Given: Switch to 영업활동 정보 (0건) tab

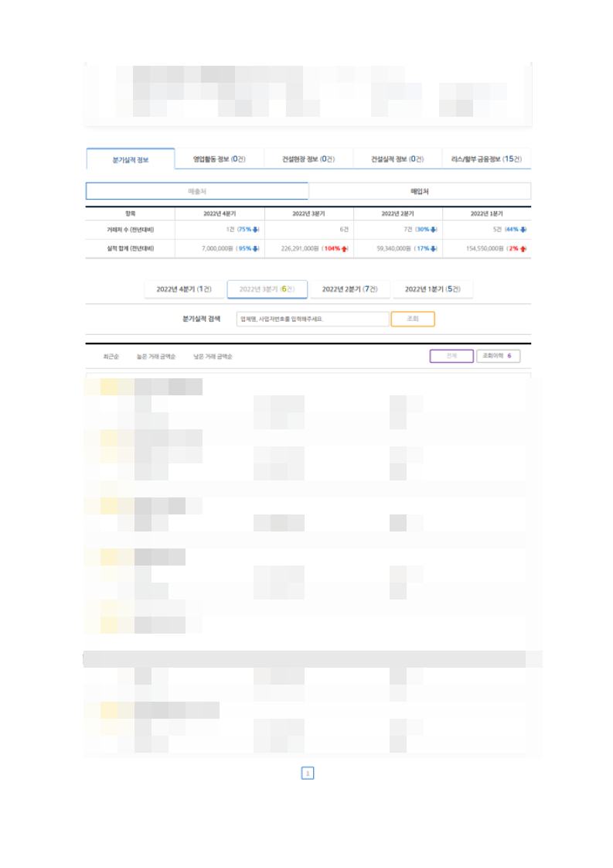Looking at the screenshot, I should click(219, 159).
